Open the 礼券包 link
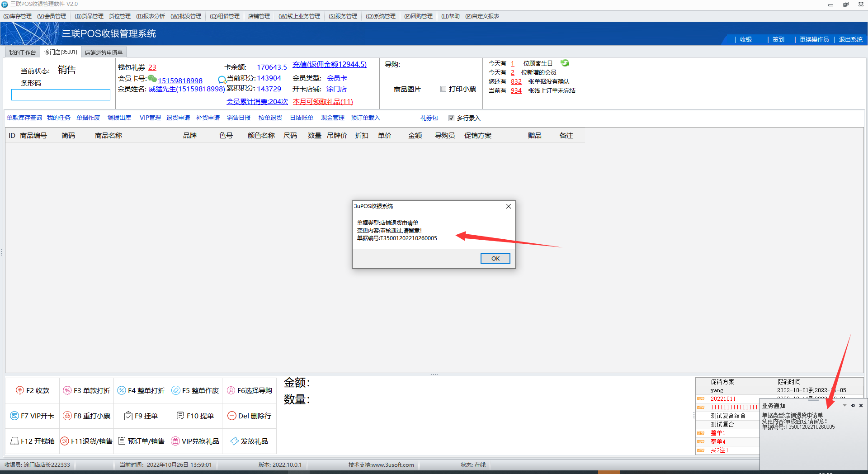 pyautogui.click(x=429, y=118)
